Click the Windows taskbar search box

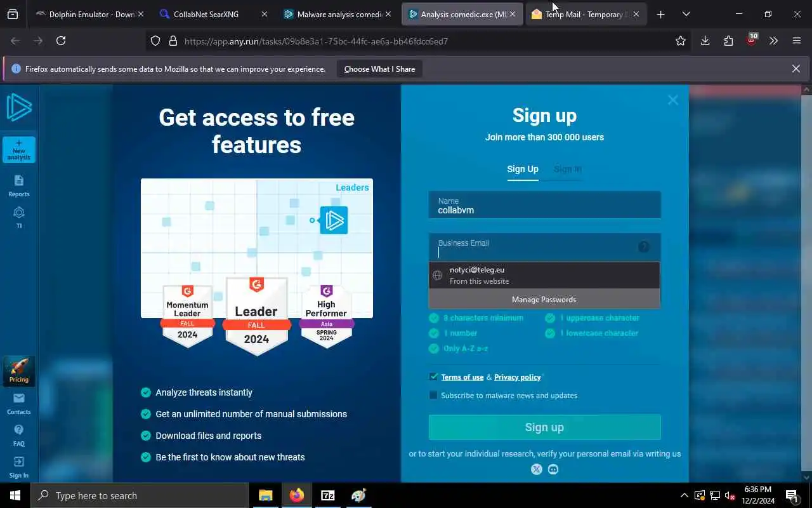coord(140,495)
